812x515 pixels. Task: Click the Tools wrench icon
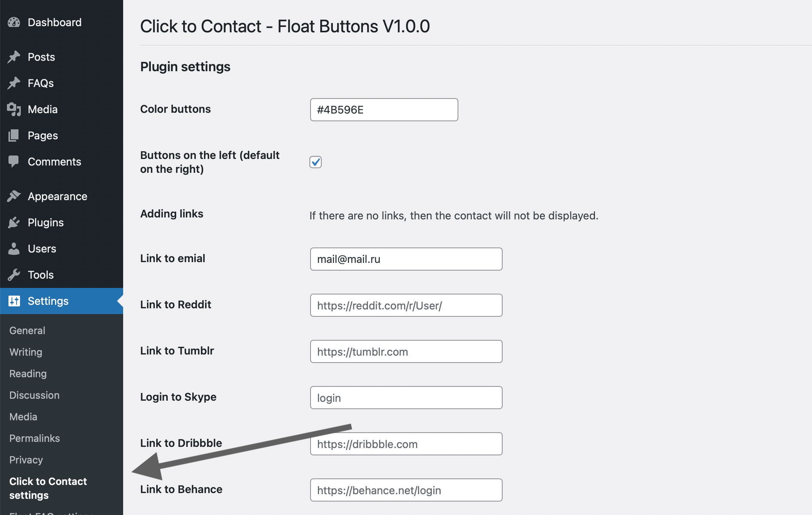tap(14, 275)
